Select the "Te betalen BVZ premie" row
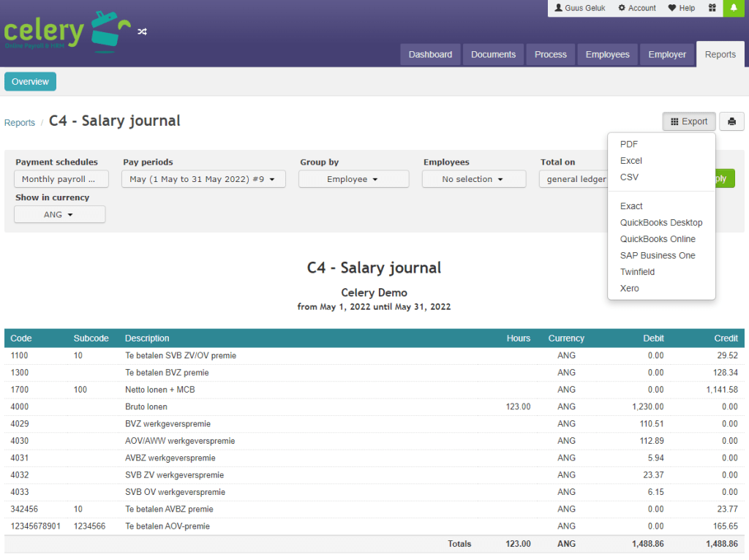This screenshot has width=749, height=560. coord(374,373)
